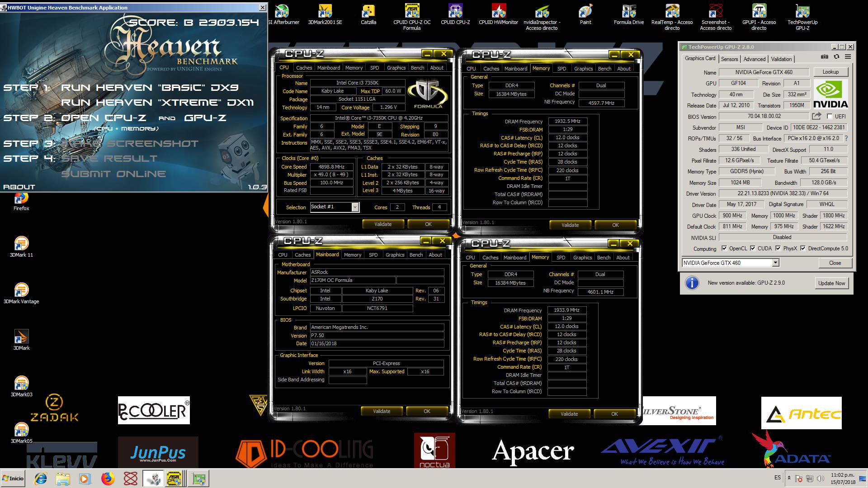Open Windows Media Player taskbar icon
868x488 pixels.
point(85,479)
